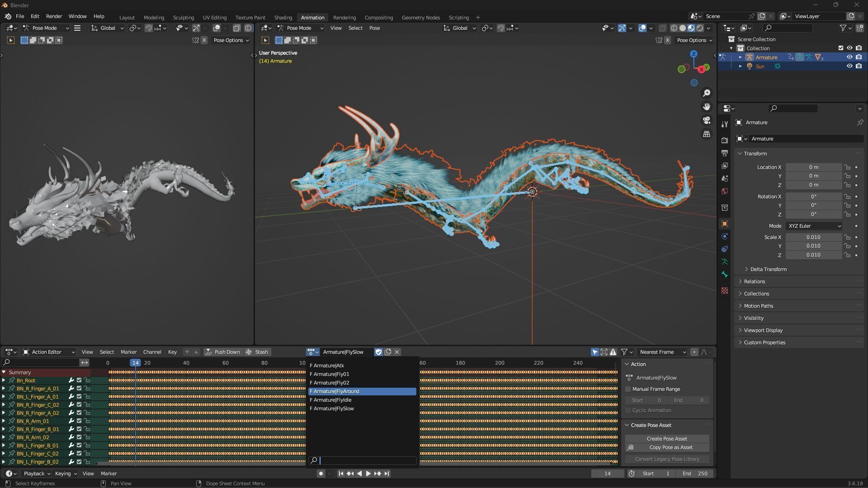Switch to the Shading workspace tab

tap(283, 18)
